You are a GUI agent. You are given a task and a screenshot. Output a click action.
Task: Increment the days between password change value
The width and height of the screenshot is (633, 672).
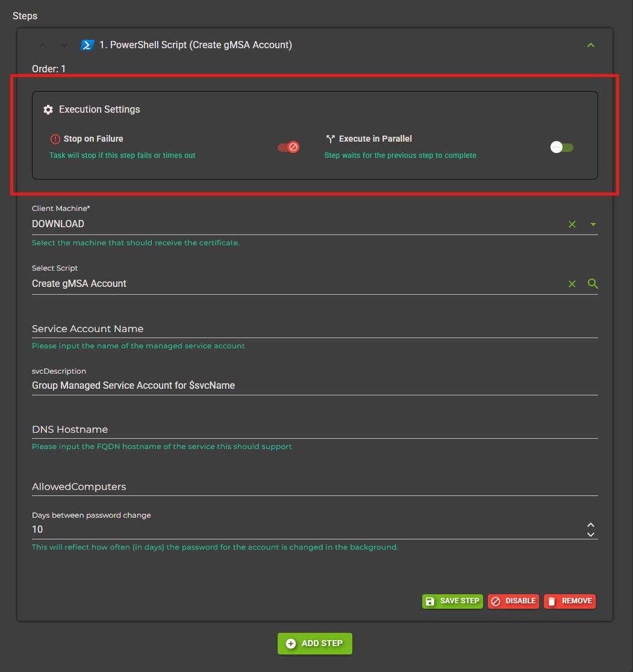pyautogui.click(x=591, y=525)
